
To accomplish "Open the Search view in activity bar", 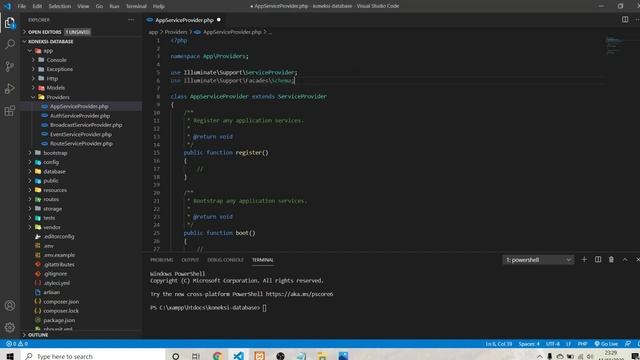I will [10, 44].
